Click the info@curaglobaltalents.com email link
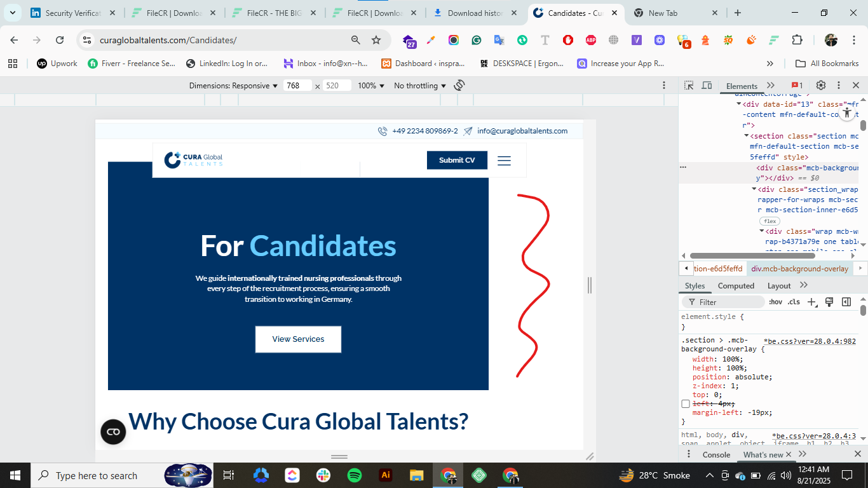 [522, 131]
